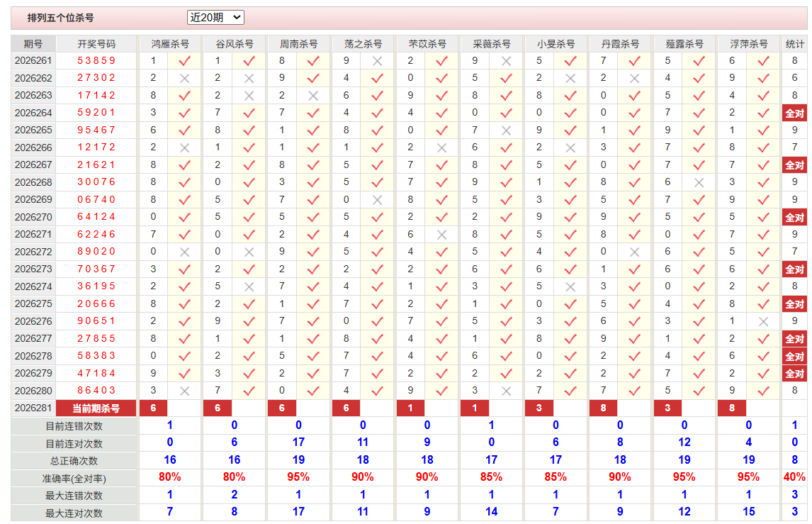Click winning number 86403
Image resolution: width=812 pixels, height=524 pixels.
[x=96, y=390]
